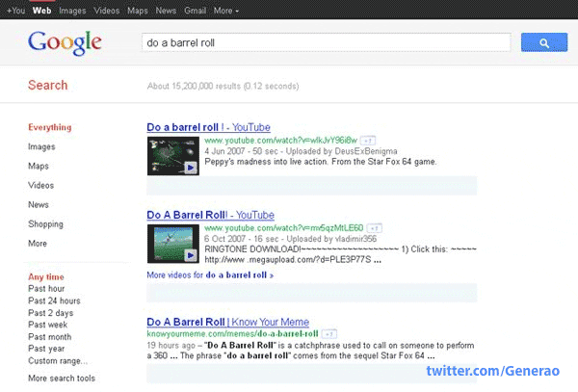578x392 pixels.
Task: Filter results by Maps in sidebar
Action: (x=39, y=167)
